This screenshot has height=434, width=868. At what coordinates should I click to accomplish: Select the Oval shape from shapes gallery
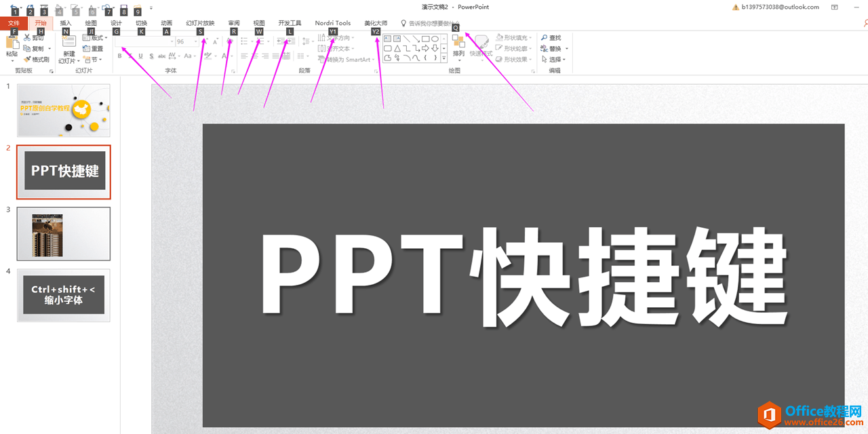pos(435,38)
